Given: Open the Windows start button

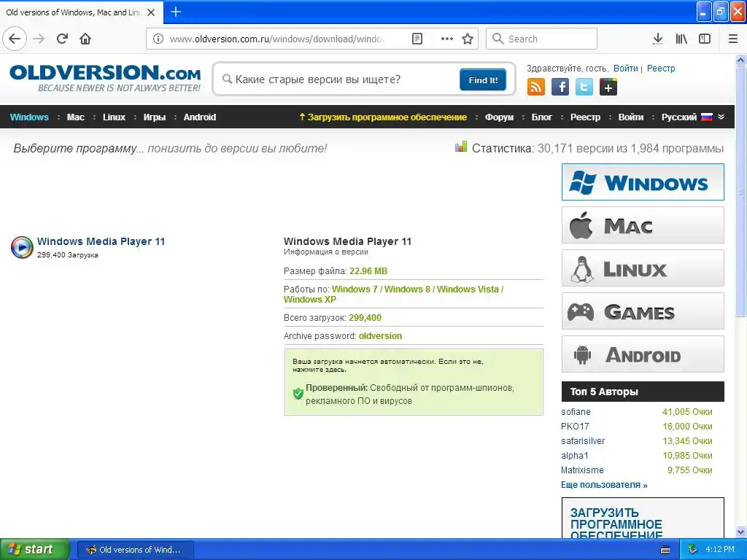Looking at the screenshot, I should click(35, 549).
